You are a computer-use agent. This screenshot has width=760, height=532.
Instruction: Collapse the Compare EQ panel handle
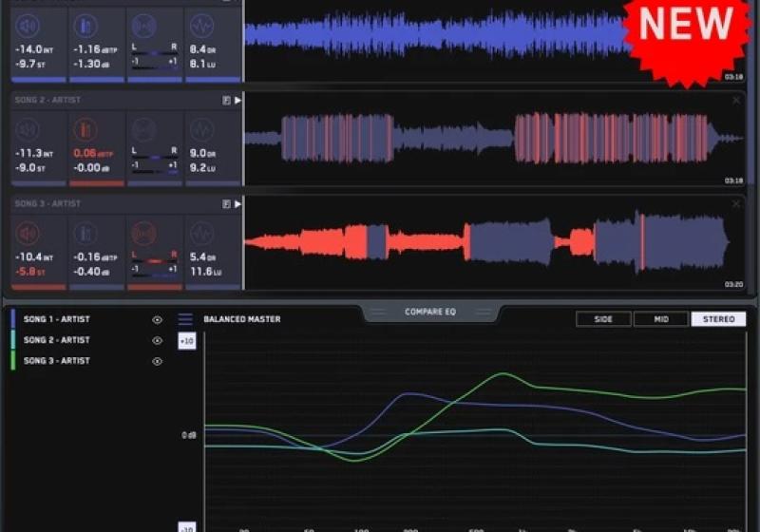tap(430, 312)
